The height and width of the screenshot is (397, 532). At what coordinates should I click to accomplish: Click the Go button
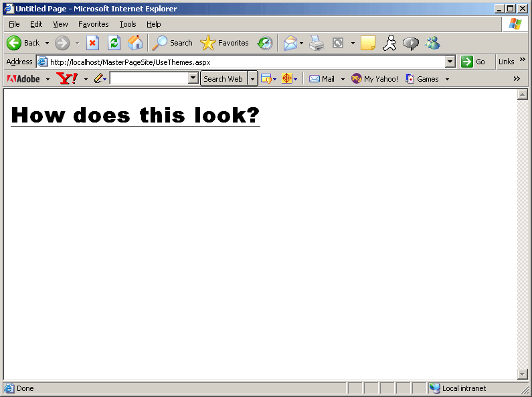coord(473,62)
